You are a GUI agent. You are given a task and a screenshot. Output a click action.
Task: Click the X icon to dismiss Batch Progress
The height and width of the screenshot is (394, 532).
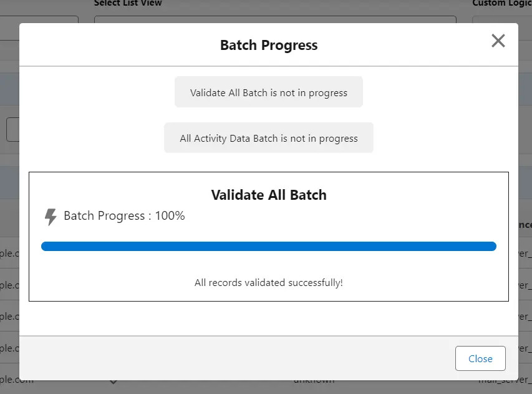tap(498, 41)
